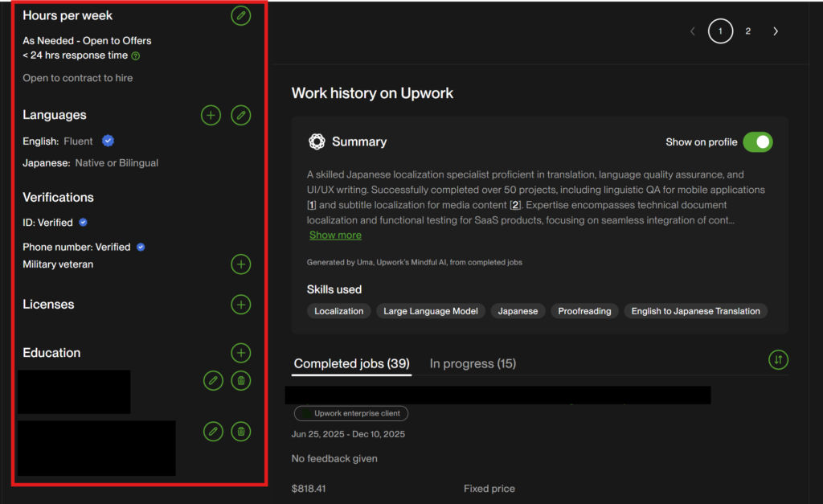
Task: Sort the work history jobs list
Action: 777,360
